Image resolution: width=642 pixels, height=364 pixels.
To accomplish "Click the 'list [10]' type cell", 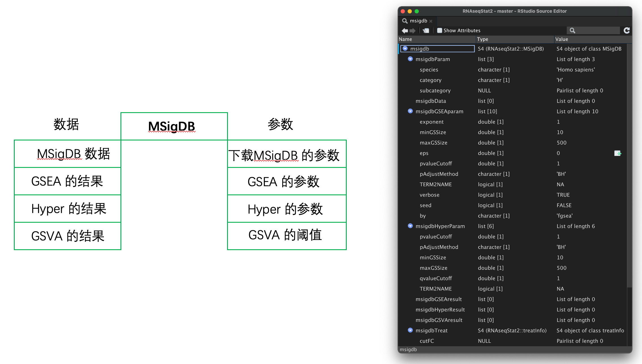I will click(x=487, y=111).
